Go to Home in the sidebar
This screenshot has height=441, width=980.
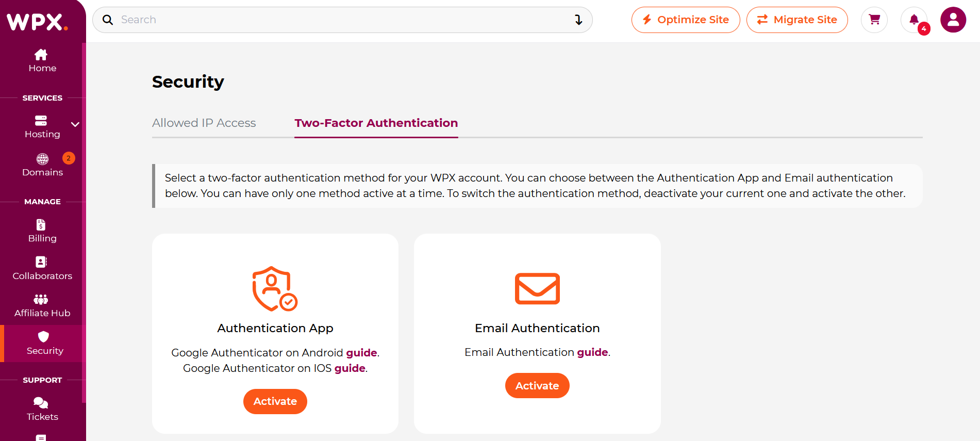[42, 61]
